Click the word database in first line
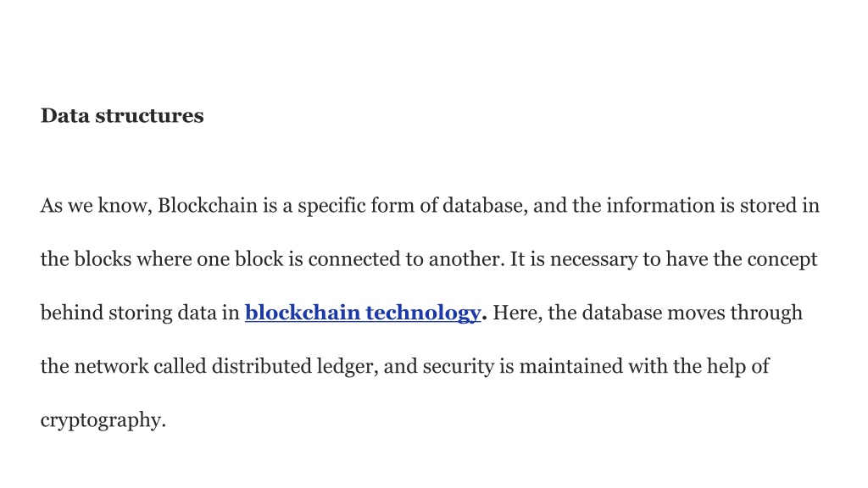 pos(485,205)
